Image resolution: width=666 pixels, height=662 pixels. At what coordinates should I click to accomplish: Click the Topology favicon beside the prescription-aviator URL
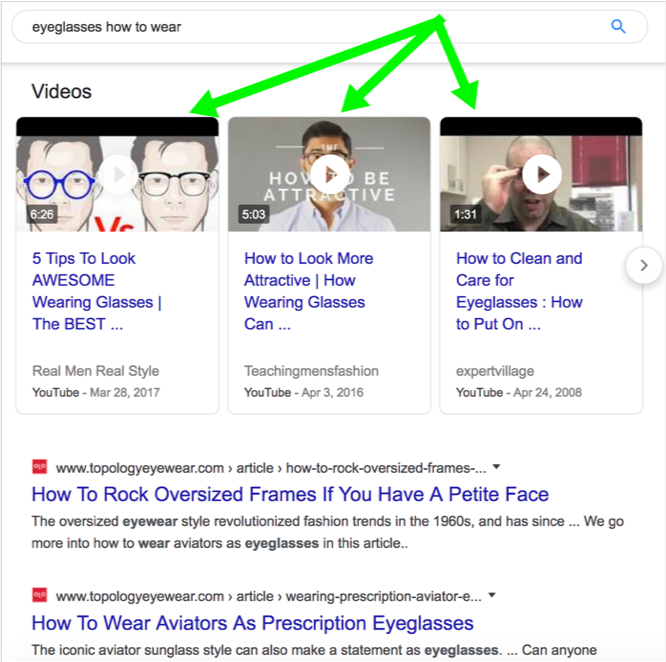pyautogui.click(x=40, y=595)
